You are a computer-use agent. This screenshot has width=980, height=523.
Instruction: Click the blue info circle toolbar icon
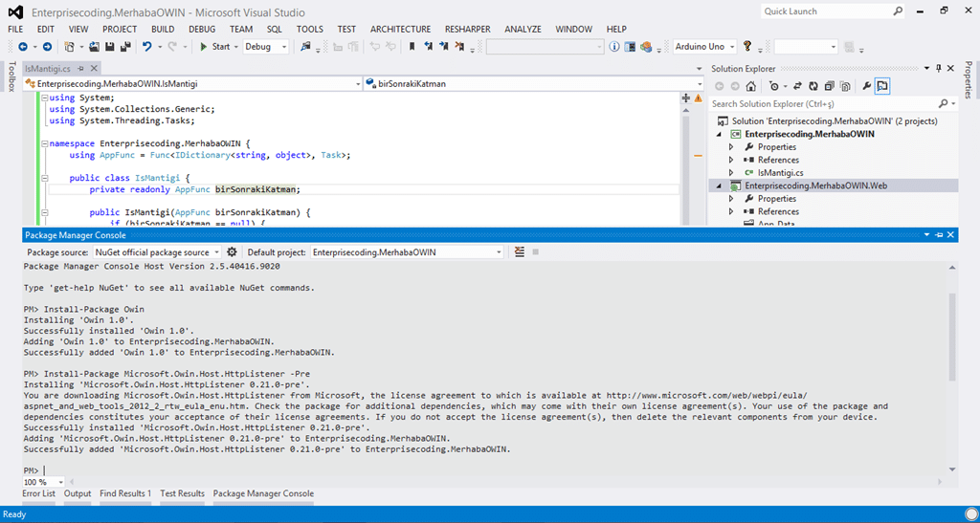point(614,47)
